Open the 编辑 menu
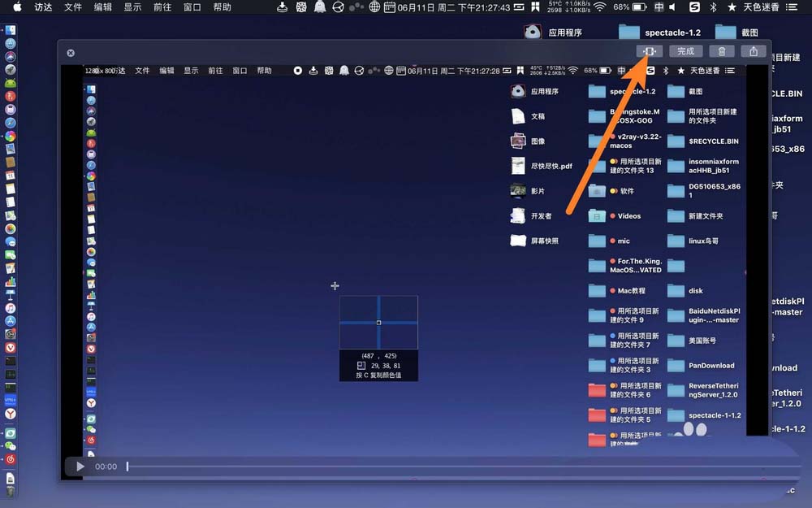This screenshot has width=812, height=508. [x=102, y=7]
